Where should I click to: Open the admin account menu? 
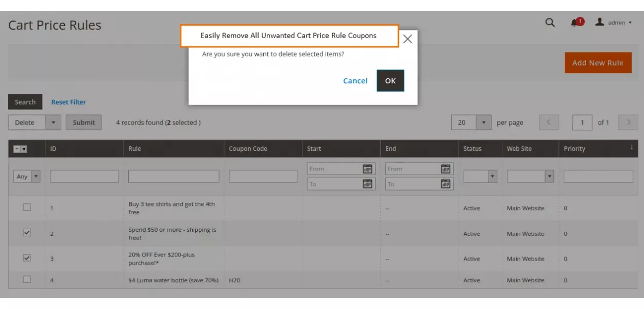pyautogui.click(x=614, y=23)
